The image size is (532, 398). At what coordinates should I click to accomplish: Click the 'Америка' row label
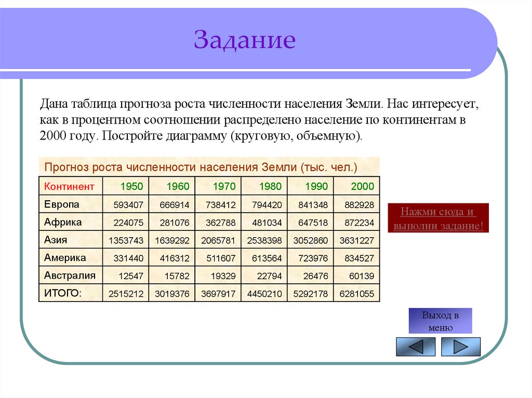click(x=71, y=258)
